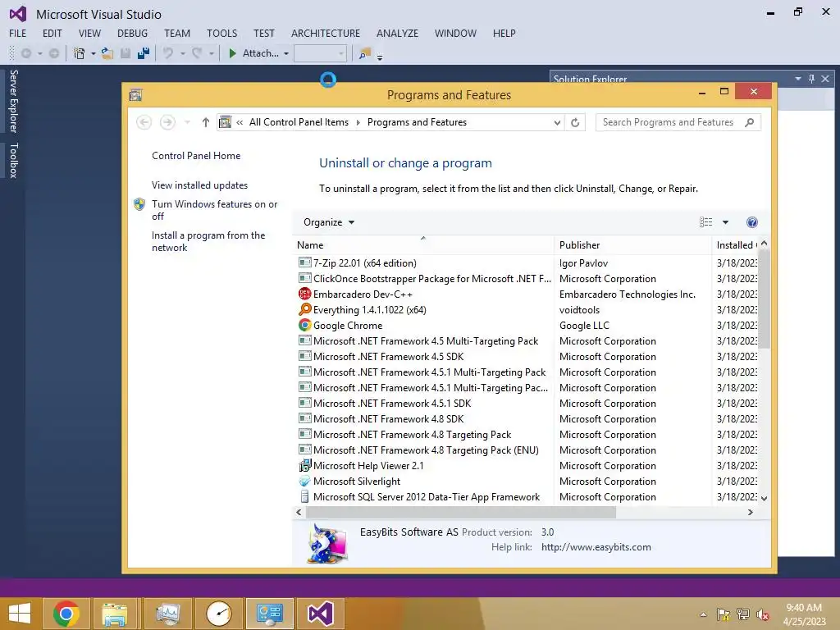This screenshot has height=630, width=840.
Task: Expand the Attach... button dropdown arrow
Action: 286,53
